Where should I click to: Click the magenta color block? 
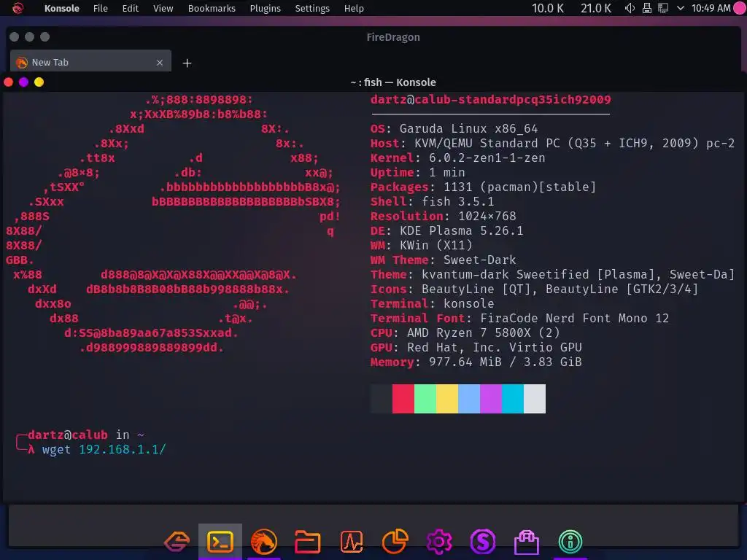point(491,399)
